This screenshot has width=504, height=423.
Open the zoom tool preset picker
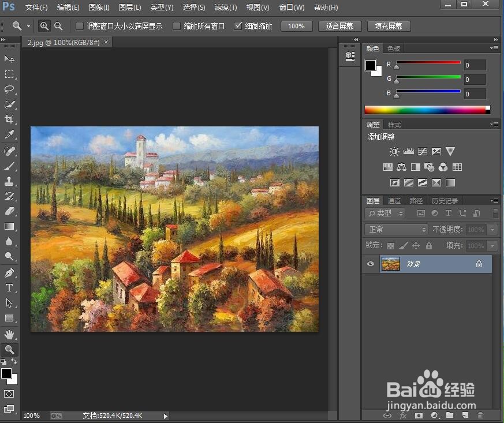(28, 26)
